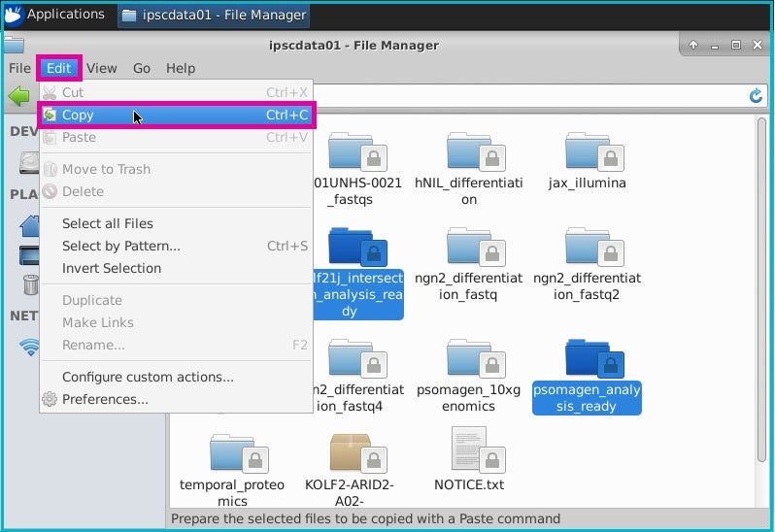Click Select by Pattern... menu item

click(x=120, y=246)
